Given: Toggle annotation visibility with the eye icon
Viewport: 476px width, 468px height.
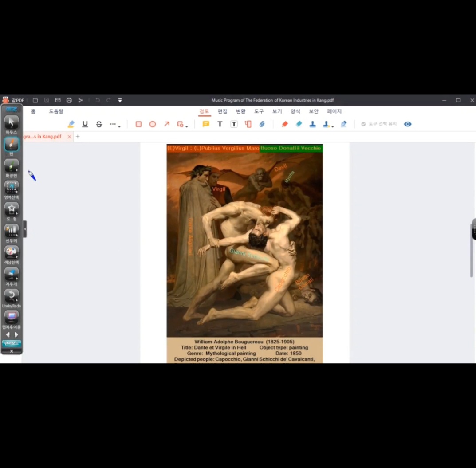Looking at the screenshot, I should [408, 124].
